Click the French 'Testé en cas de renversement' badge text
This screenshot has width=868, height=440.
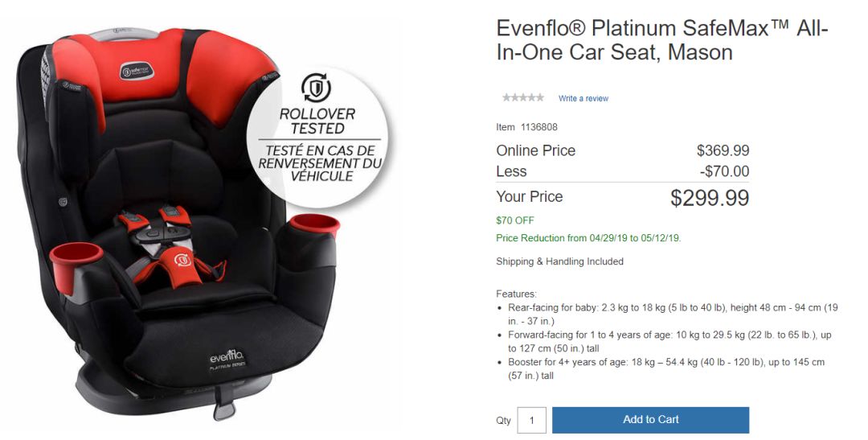[319, 163]
